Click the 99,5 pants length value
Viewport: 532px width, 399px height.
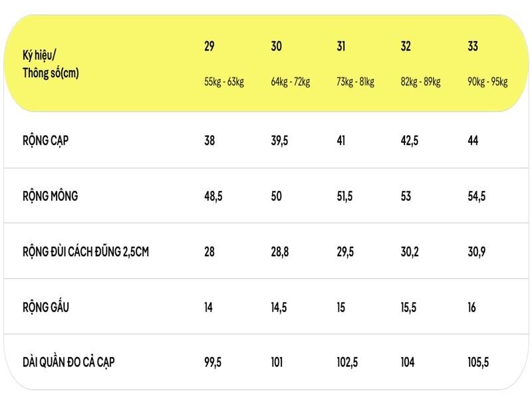[214, 363]
